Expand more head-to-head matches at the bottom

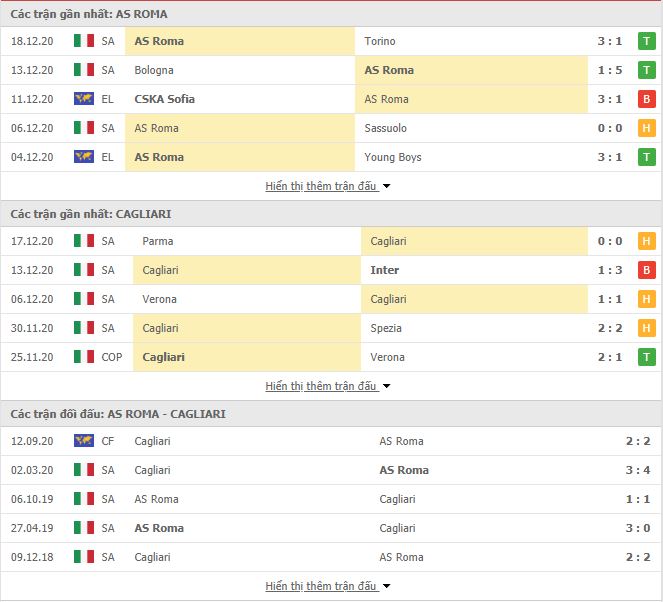(328, 586)
